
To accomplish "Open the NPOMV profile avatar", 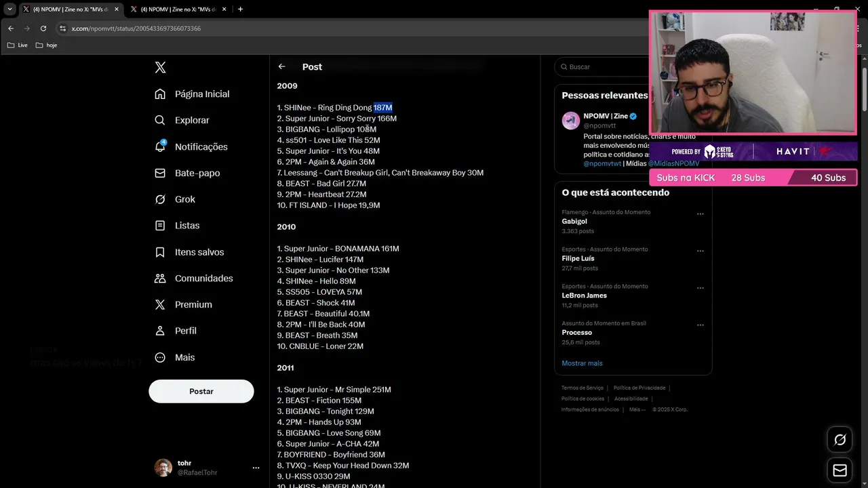I will [x=571, y=121].
